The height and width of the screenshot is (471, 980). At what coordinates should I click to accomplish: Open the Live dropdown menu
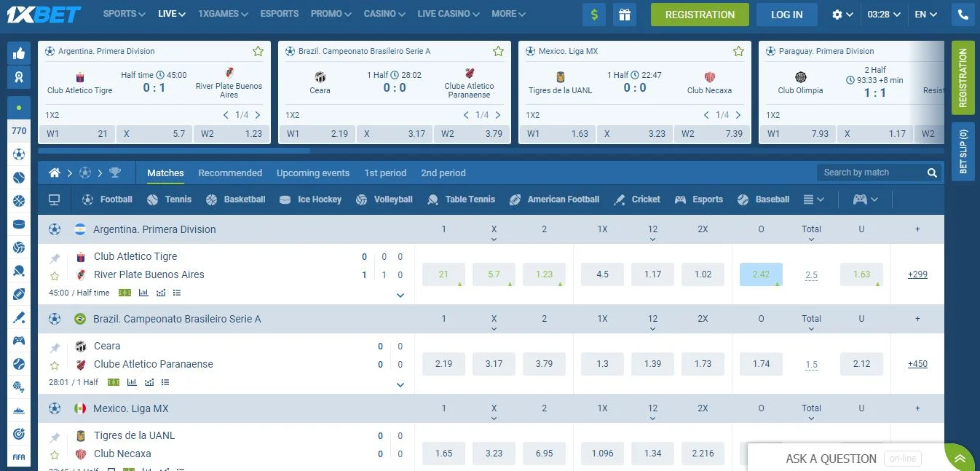(172, 14)
